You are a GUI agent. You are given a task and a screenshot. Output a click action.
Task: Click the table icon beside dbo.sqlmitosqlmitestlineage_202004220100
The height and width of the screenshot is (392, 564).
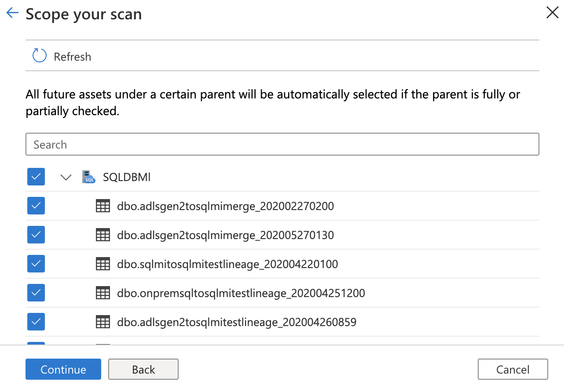pos(103,264)
